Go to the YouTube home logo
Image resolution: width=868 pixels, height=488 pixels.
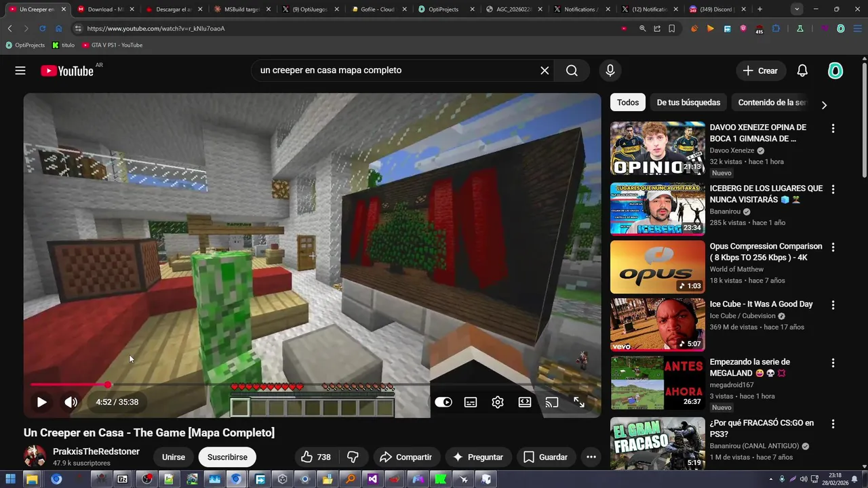pos(66,70)
